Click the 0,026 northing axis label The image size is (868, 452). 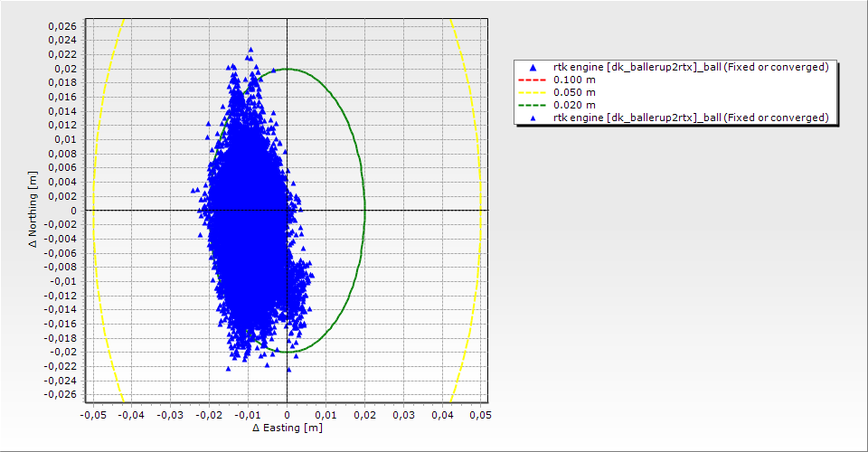pos(62,26)
